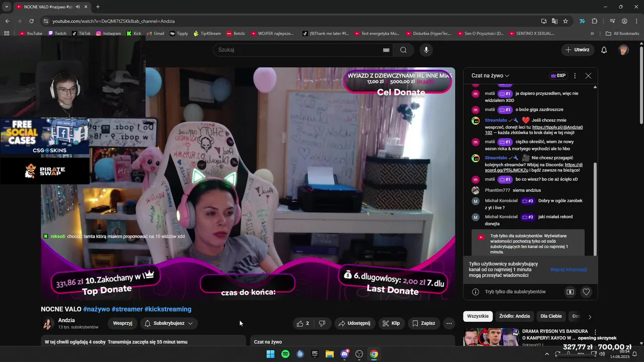Open the tab search dropdown arrow

pos(7,7)
